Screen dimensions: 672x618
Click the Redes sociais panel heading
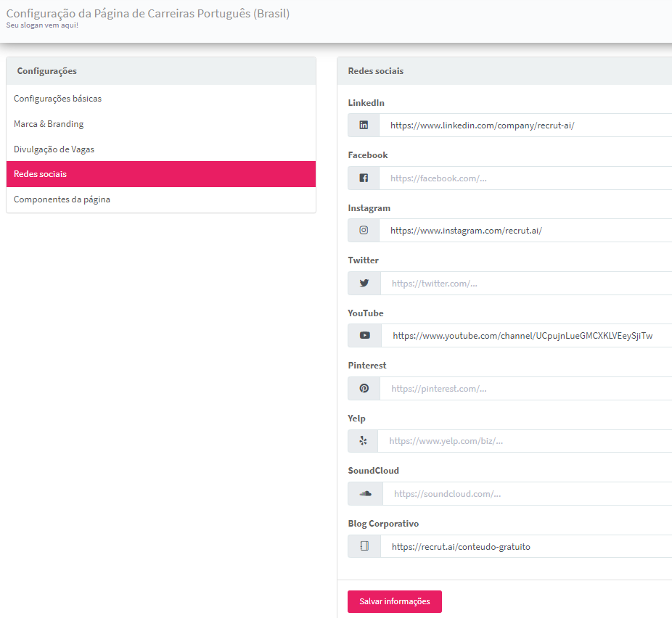375,71
